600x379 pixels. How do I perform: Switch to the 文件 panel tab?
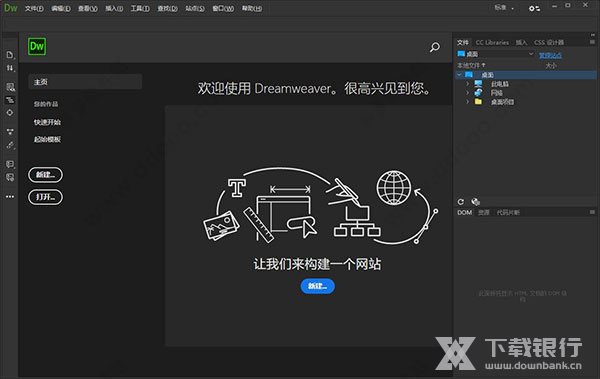coord(463,42)
